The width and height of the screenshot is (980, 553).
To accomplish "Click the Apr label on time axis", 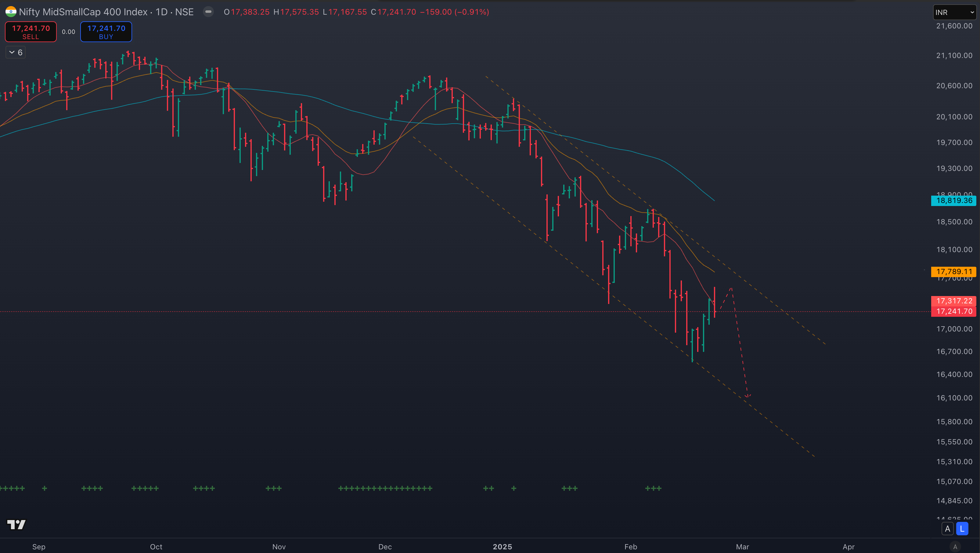I will tap(849, 547).
